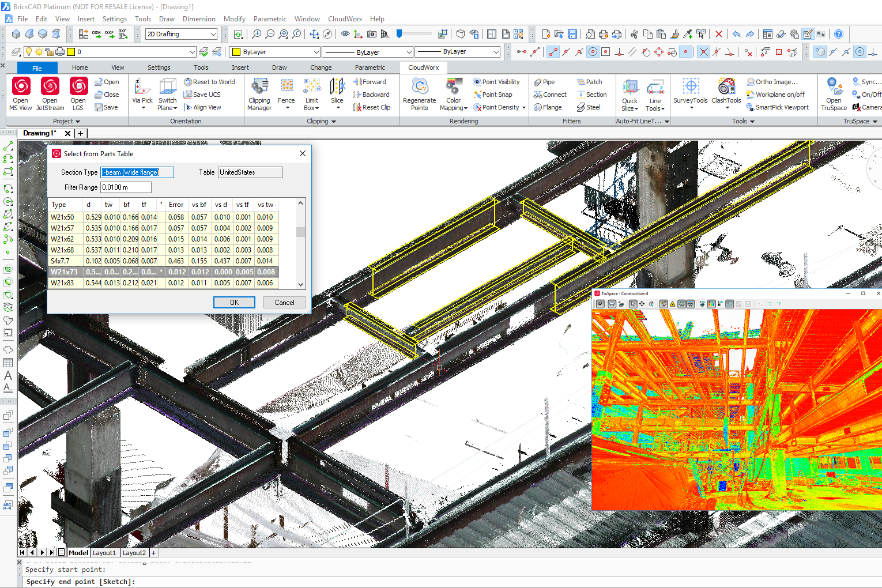Click OK in Select from Parts Table
882x588 pixels.
(x=234, y=303)
